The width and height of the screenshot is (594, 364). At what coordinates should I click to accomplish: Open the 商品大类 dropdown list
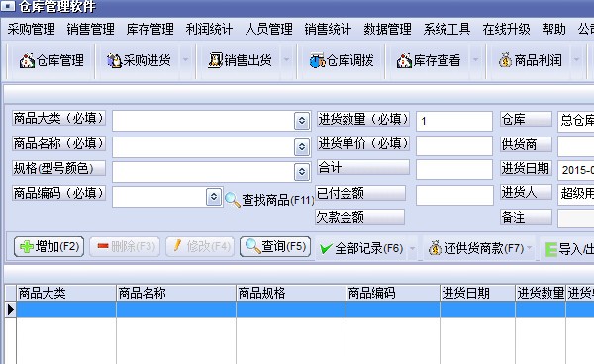tap(302, 121)
